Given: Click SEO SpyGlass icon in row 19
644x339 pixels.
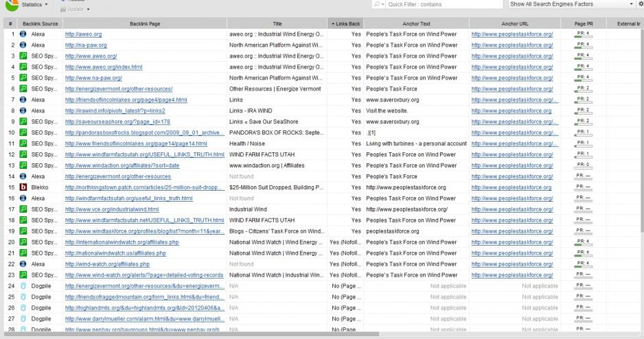Looking at the screenshot, I should pos(23,231).
